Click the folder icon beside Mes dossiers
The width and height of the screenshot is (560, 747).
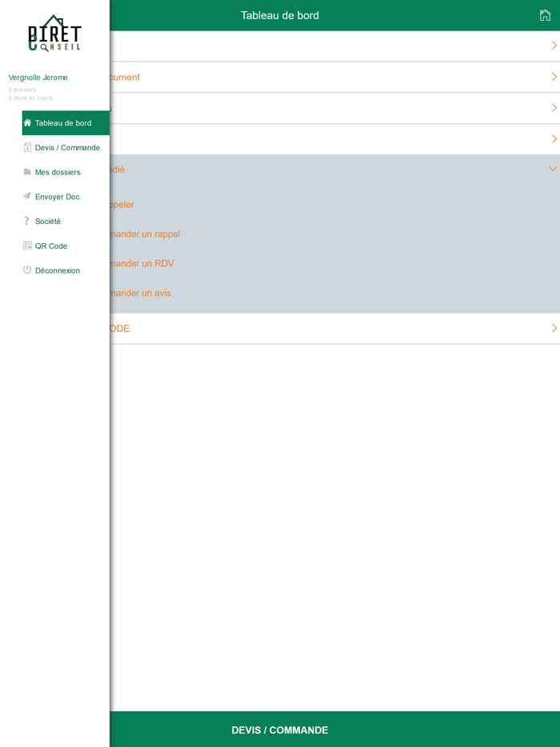[x=27, y=172]
